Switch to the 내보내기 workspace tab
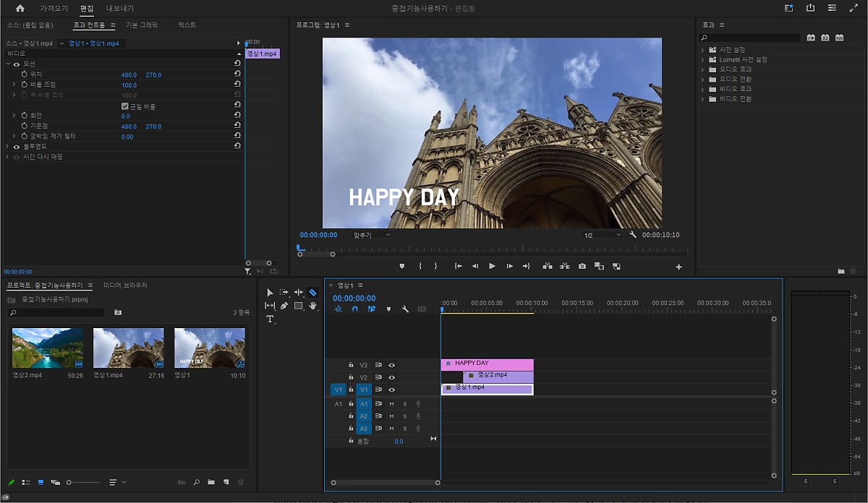 pyautogui.click(x=120, y=9)
